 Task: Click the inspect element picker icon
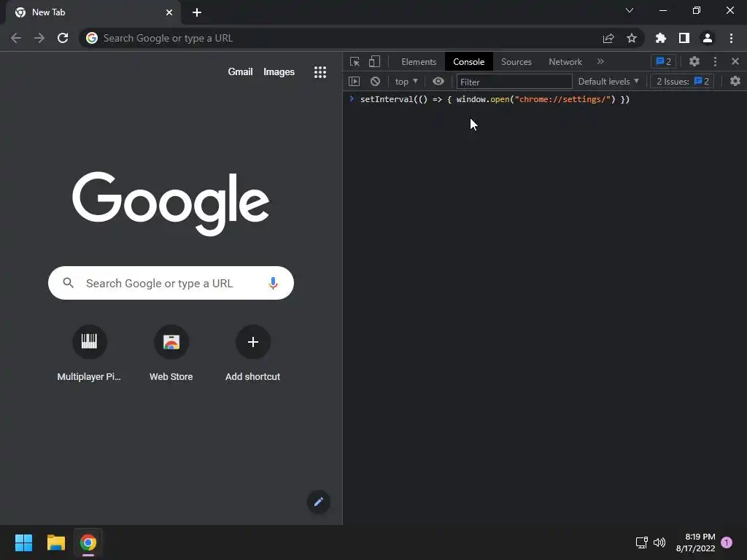point(355,61)
